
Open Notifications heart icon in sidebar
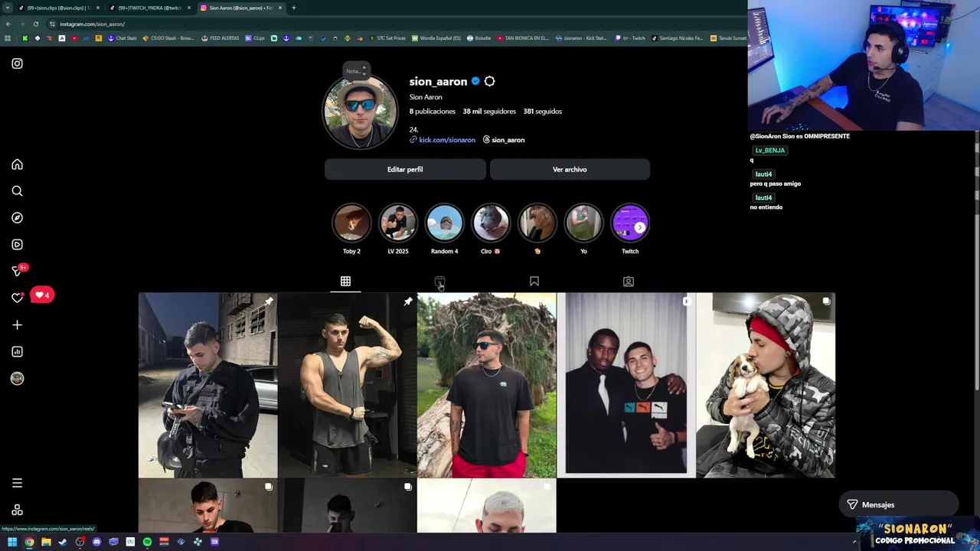(17, 298)
